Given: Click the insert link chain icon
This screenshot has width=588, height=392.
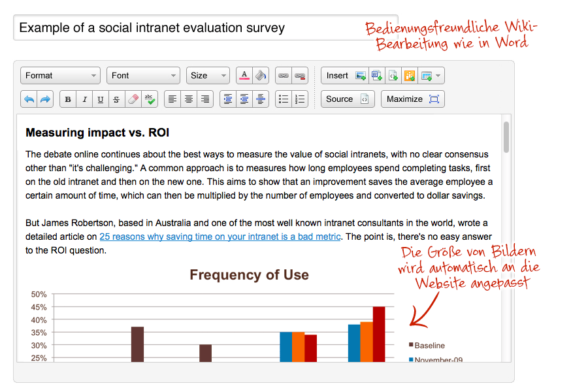Looking at the screenshot, I should (284, 76).
